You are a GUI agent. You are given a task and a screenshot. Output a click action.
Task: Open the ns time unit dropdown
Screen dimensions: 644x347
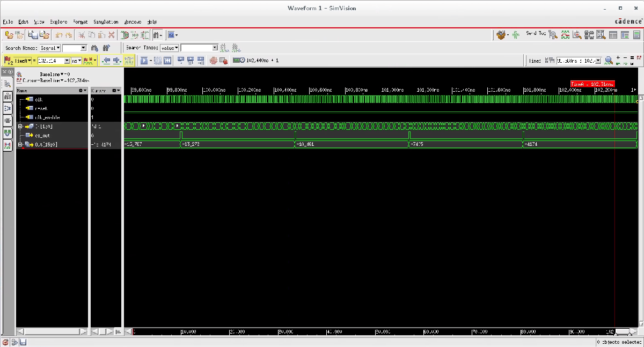pyautogui.click(x=77, y=61)
